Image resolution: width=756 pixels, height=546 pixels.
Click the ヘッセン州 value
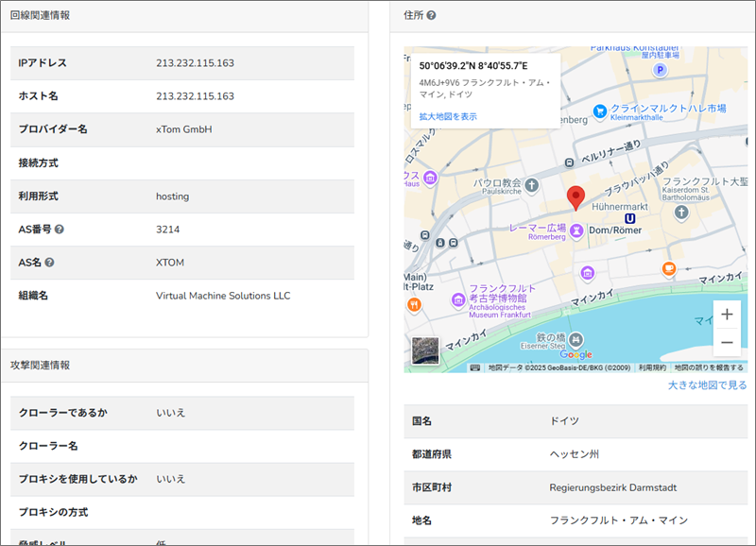(x=575, y=454)
